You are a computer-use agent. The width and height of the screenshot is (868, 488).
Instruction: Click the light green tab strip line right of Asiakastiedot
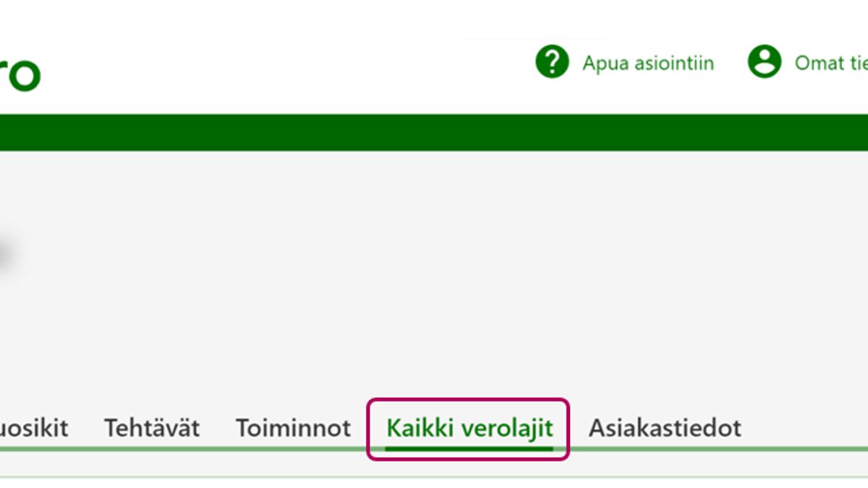[803, 449]
